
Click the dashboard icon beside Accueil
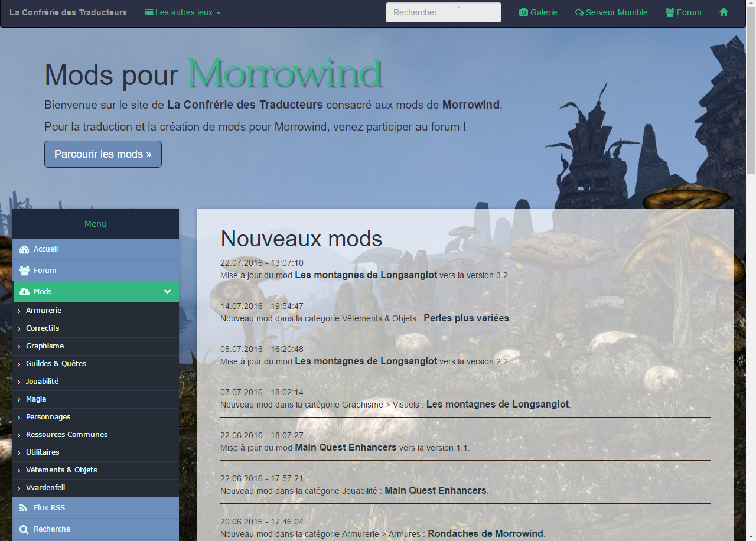24,249
